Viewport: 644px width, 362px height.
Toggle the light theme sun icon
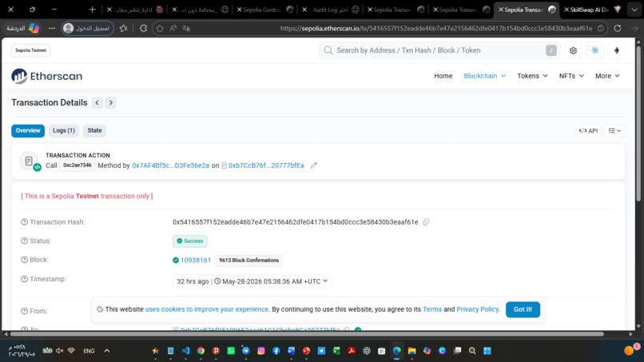(594, 50)
